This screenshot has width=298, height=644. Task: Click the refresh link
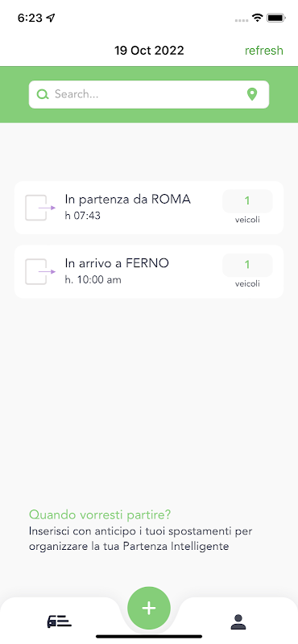[264, 51]
